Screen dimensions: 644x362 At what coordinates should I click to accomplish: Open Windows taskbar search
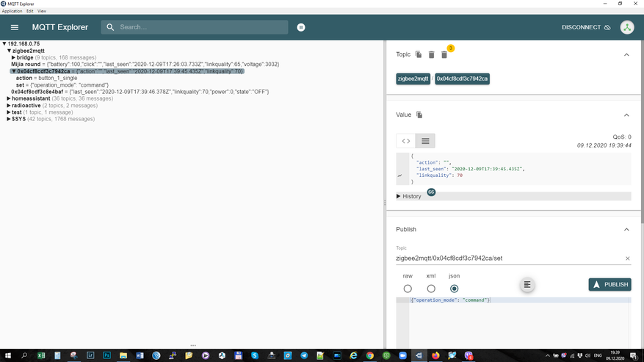pyautogui.click(x=24, y=355)
